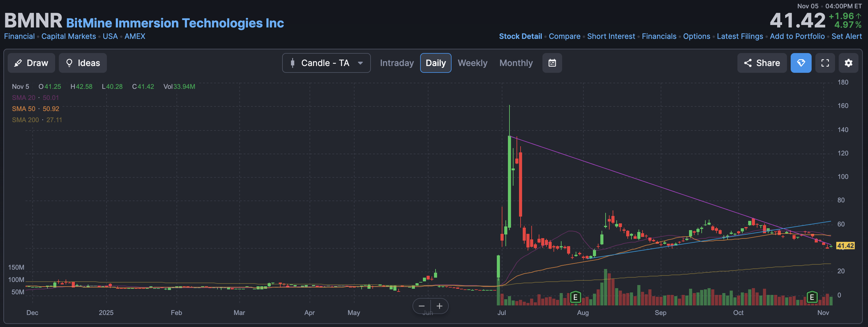
Task: Click the candlestick icon in chart selector
Action: (293, 63)
